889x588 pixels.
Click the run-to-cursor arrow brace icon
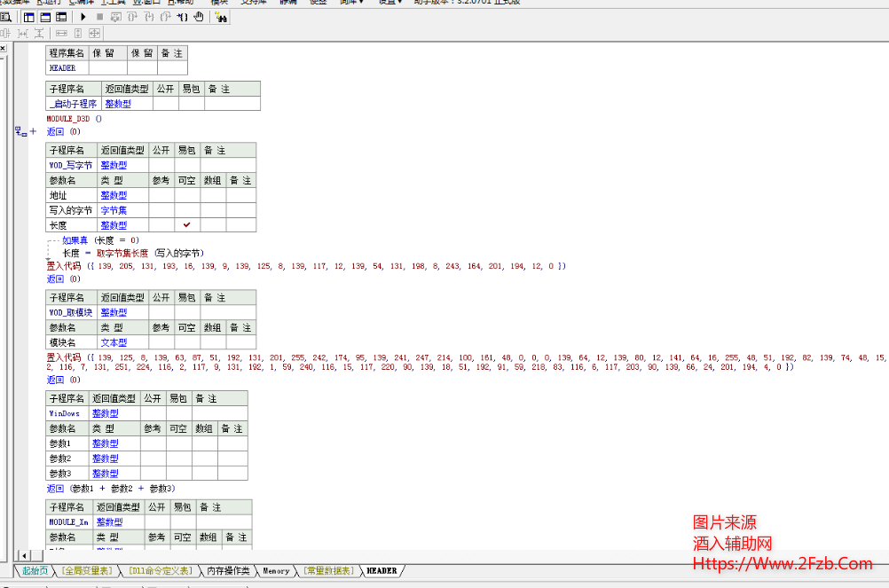point(182,17)
